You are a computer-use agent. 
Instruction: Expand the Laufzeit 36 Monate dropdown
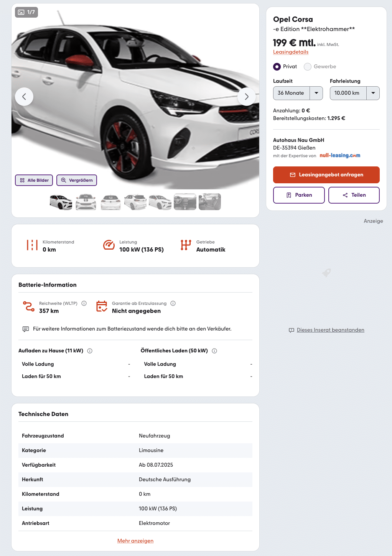298,93
